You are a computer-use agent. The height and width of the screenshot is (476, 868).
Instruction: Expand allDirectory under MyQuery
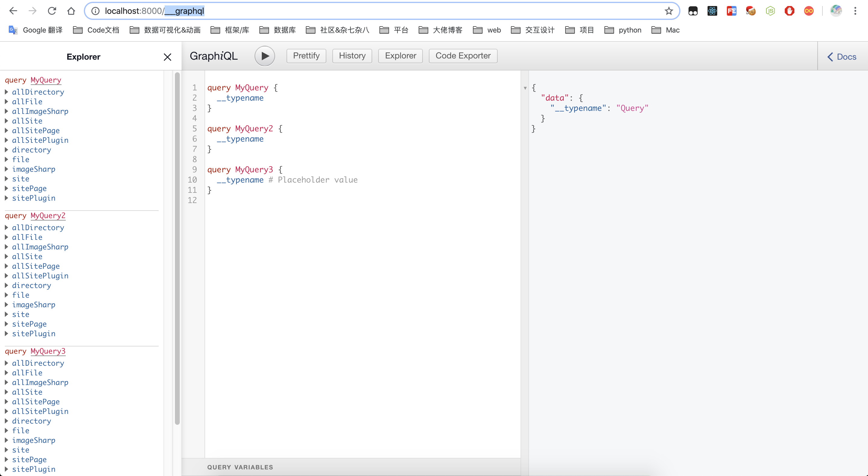[38, 92]
